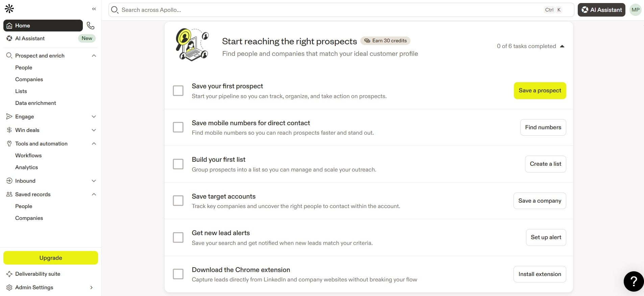Check Download the Chrome extension box

tap(178, 274)
